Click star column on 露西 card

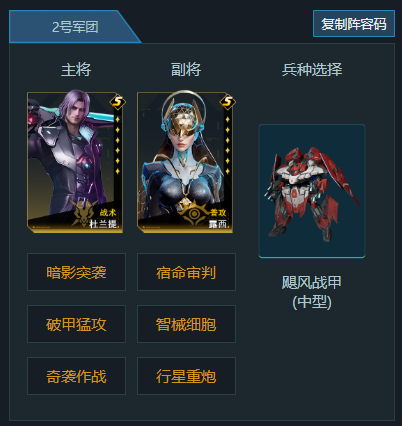pos(228,145)
